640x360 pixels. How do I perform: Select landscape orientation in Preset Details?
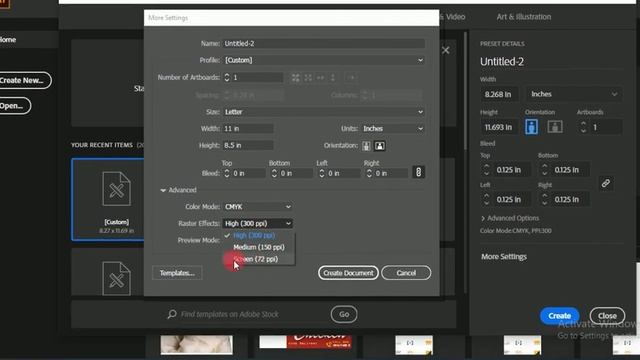click(x=555, y=127)
